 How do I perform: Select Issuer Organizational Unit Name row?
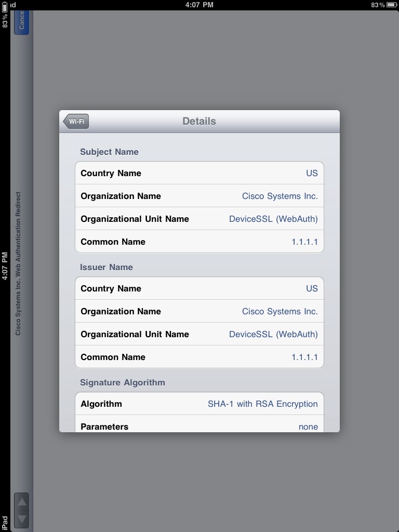(x=199, y=334)
